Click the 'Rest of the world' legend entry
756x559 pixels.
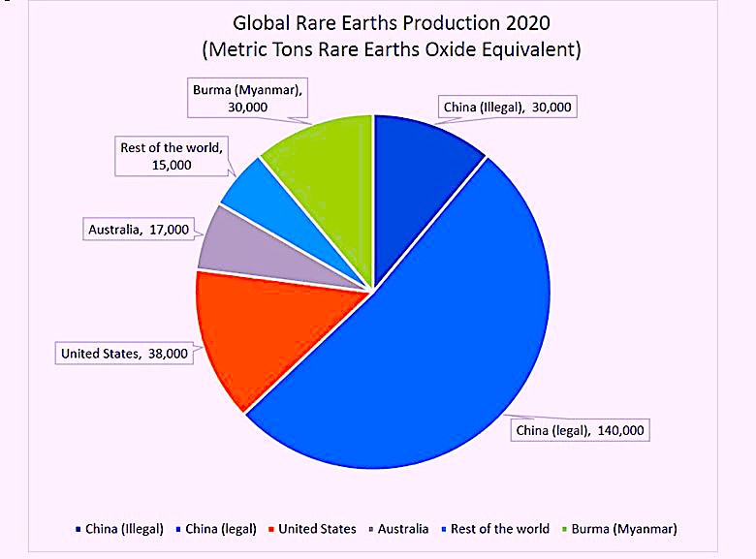pyautogui.click(x=495, y=529)
